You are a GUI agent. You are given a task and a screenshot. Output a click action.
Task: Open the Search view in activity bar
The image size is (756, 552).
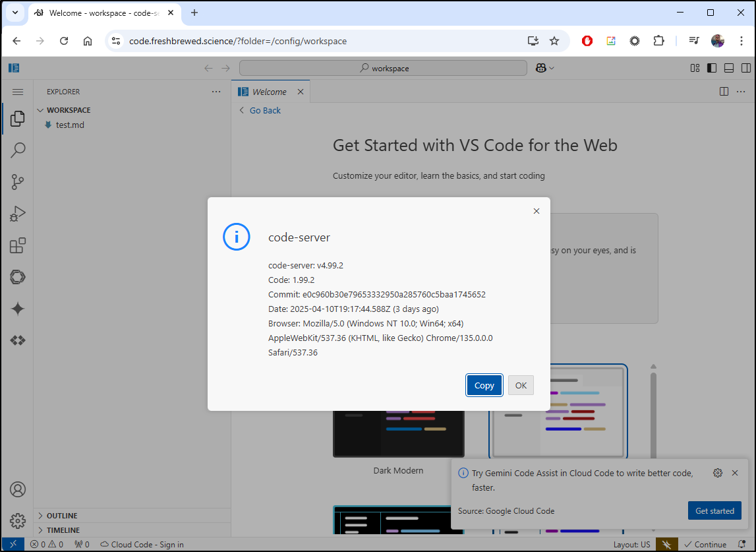(17, 150)
